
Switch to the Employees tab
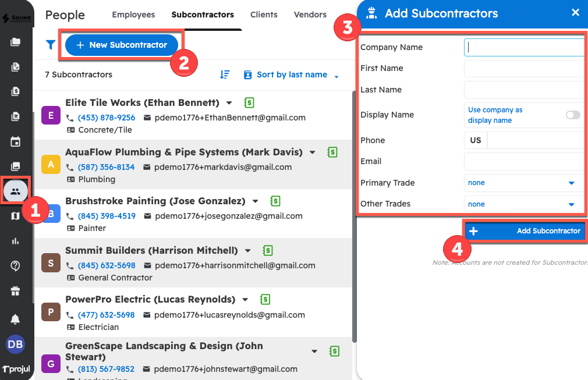[133, 15]
